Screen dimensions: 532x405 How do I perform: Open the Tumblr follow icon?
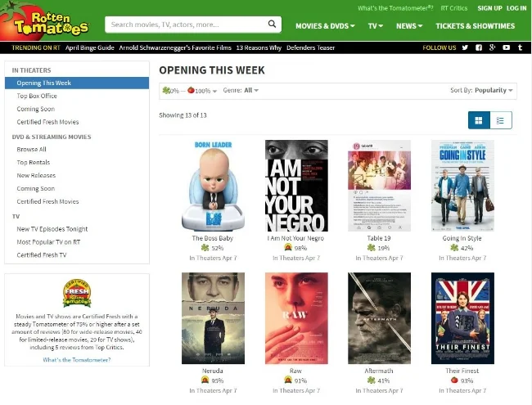(x=520, y=47)
